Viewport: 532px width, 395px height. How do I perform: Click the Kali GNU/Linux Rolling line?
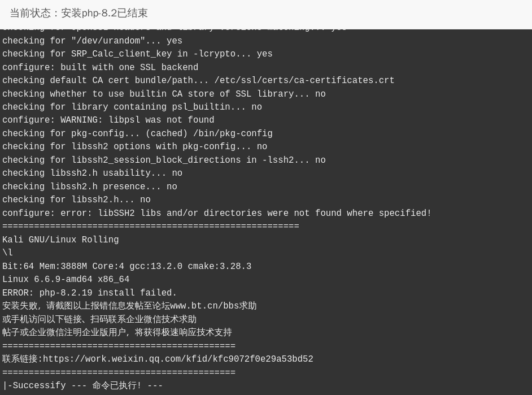coord(60,240)
